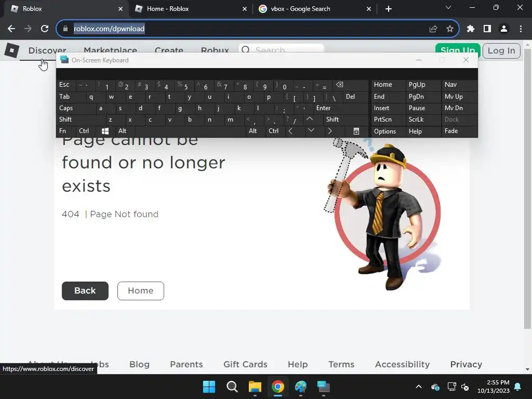Screen dimensions: 532x399
Task: Bookmark this page with the star icon
Action: point(449,29)
